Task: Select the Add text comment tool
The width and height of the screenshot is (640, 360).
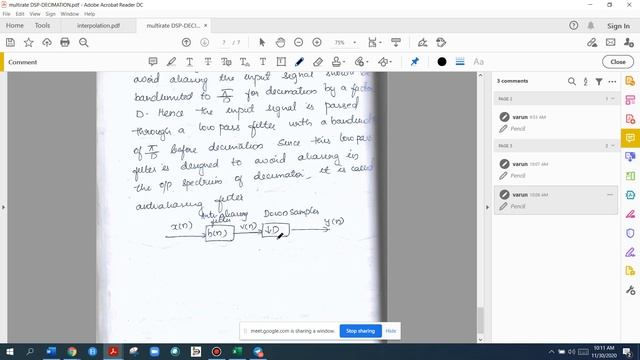Action: 263,62
